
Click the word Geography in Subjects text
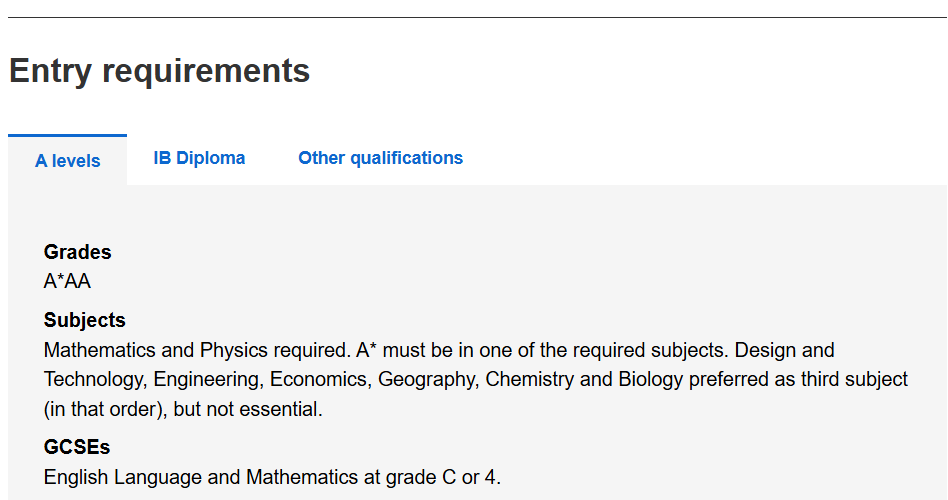click(x=428, y=380)
